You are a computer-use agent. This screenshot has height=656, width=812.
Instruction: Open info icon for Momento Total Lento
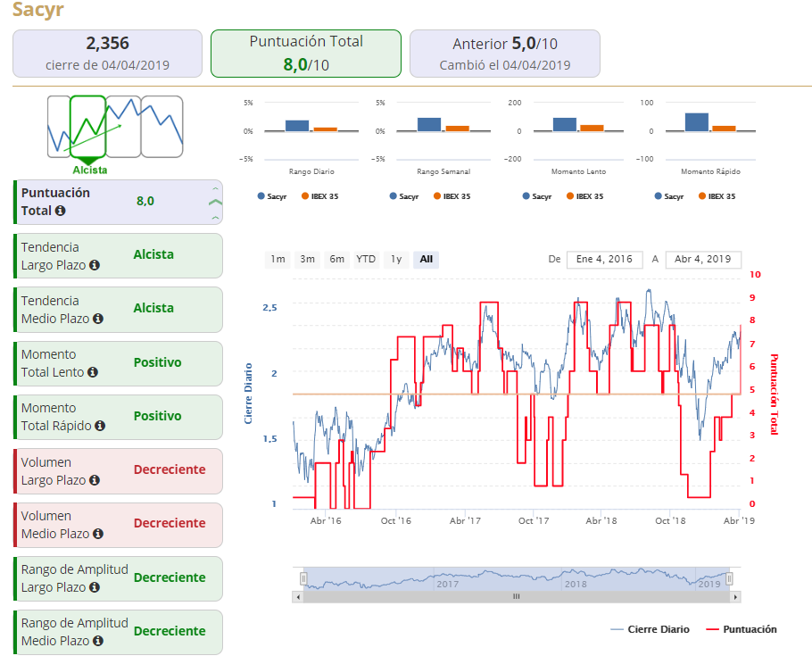[93, 372]
